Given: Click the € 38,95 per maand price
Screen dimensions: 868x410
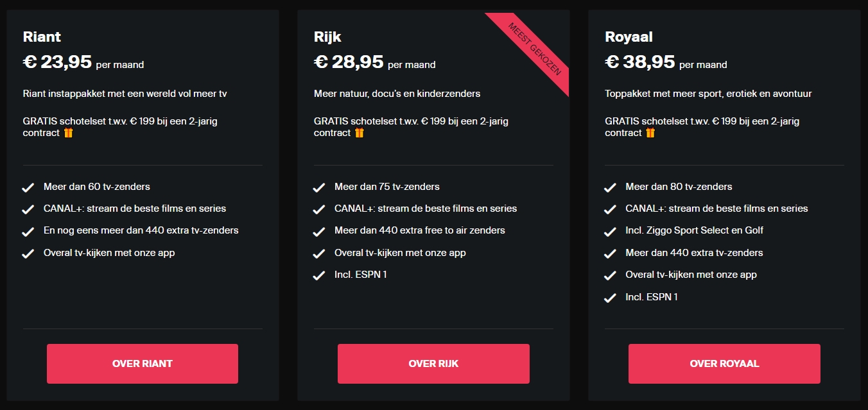Looking at the screenshot, I should pos(666,62).
